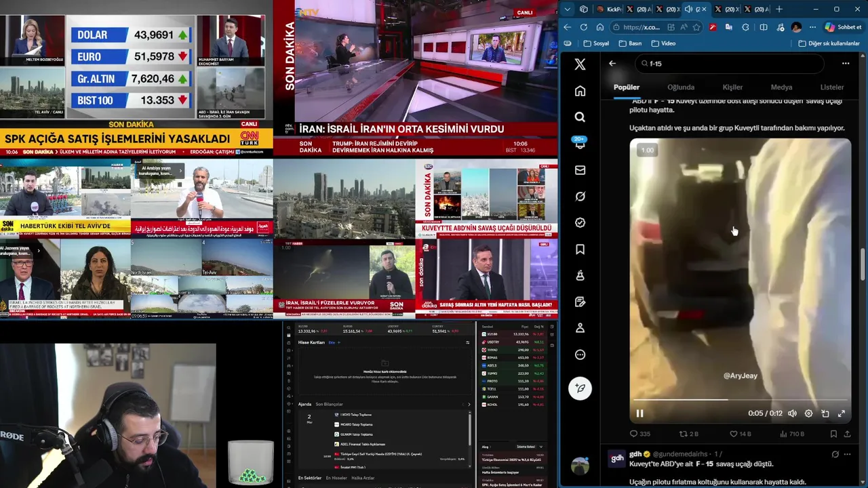Image resolution: width=868 pixels, height=488 pixels.
Task: Like the tweet with 14 B likes
Action: [x=740, y=434]
